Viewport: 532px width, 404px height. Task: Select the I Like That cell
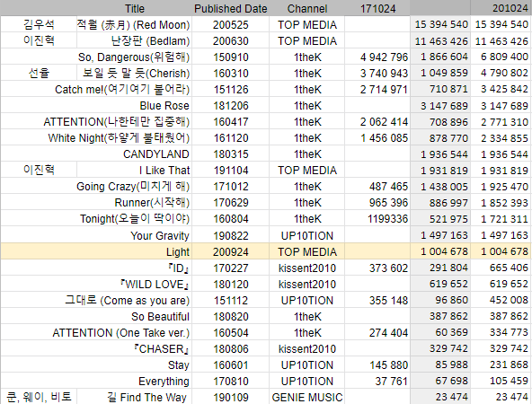coord(135,171)
